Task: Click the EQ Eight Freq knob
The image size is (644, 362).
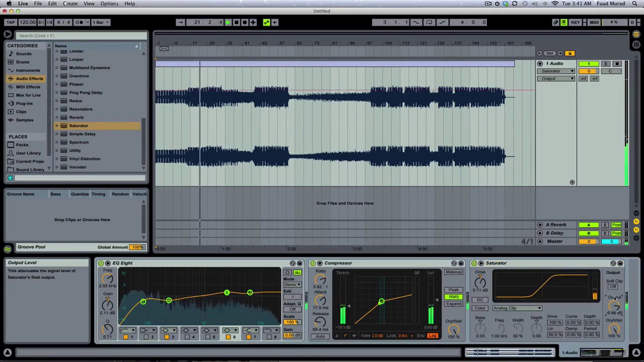Action: [107, 279]
